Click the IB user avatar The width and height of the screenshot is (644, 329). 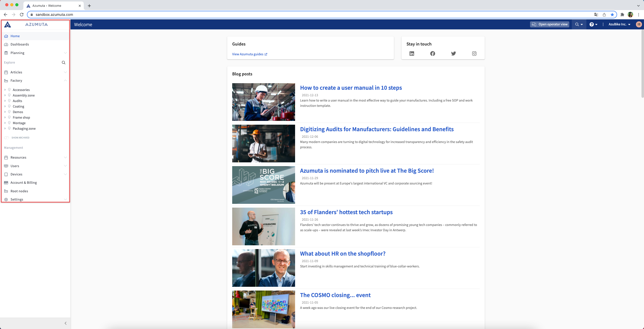coord(639,24)
